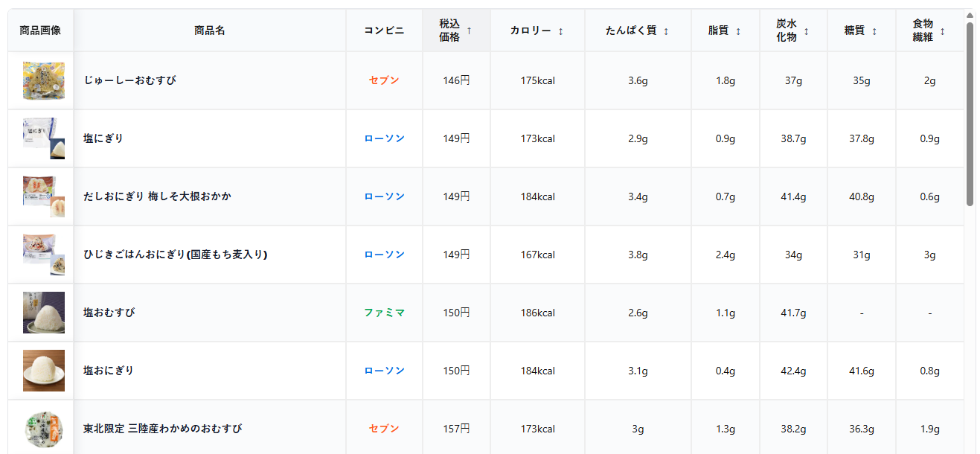
Task: Click scrollbar up arrow
Action: pyautogui.click(x=970, y=15)
